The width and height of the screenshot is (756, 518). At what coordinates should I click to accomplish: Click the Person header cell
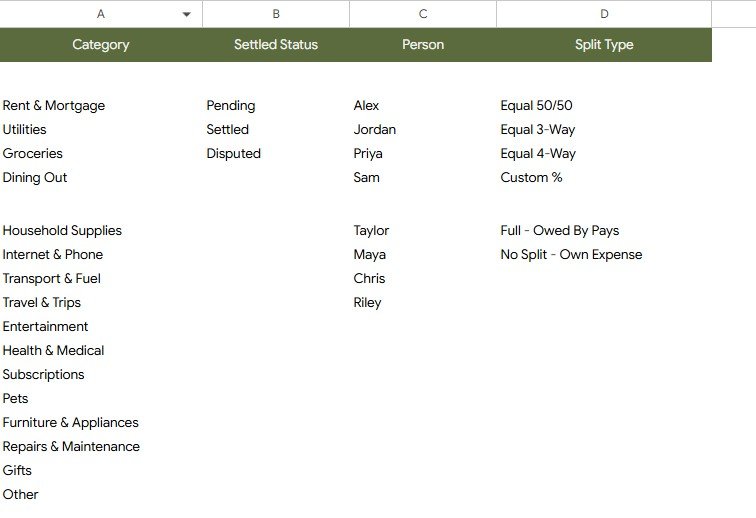click(x=423, y=45)
